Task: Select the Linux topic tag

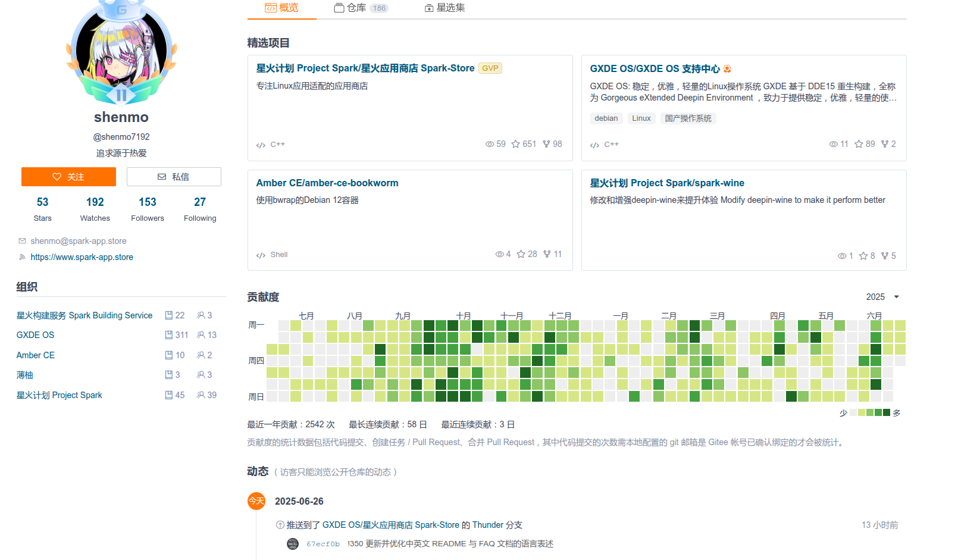Action: (x=641, y=118)
